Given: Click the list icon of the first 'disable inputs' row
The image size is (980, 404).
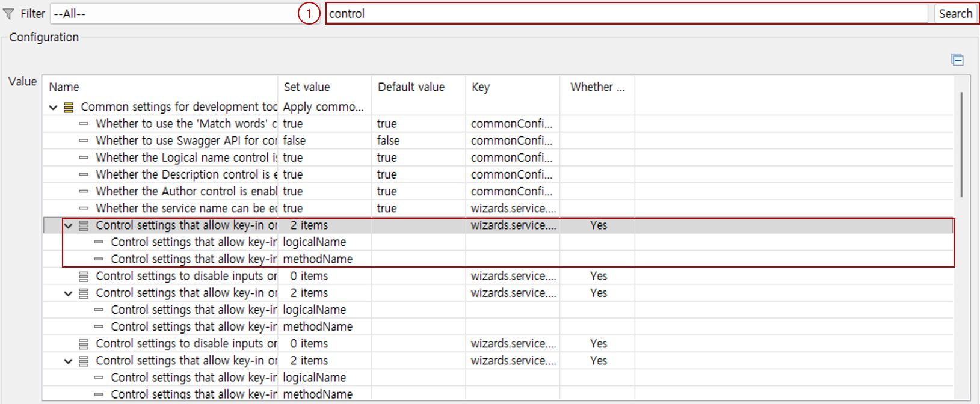Looking at the screenshot, I should coord(84,276).
